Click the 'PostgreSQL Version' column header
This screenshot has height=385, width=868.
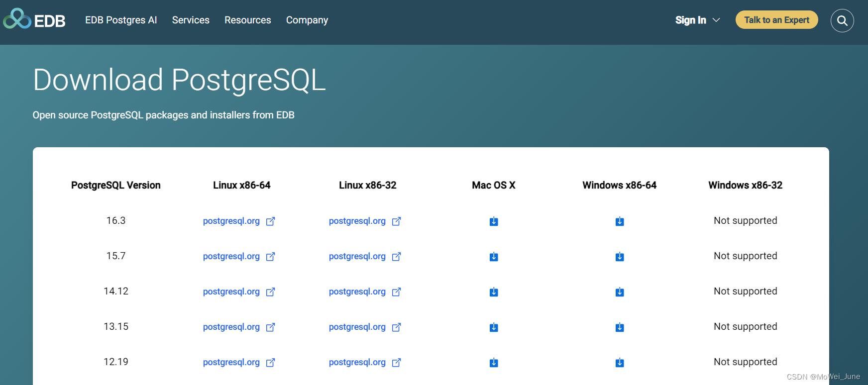116,185
